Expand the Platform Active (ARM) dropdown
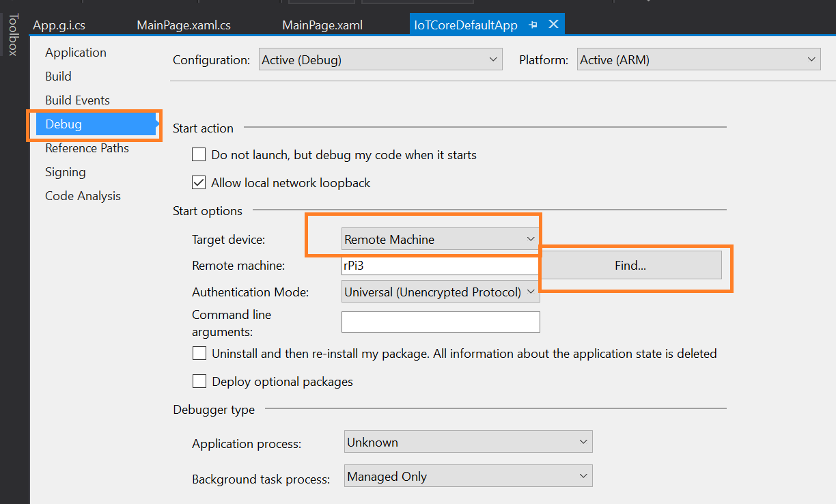 point(699,59)
